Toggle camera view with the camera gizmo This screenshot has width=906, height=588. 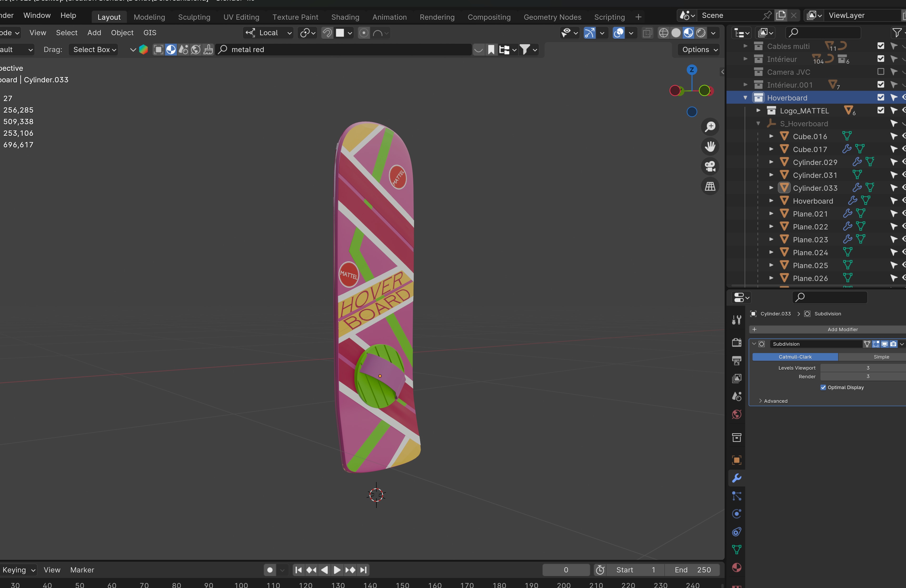pos(710,166)
